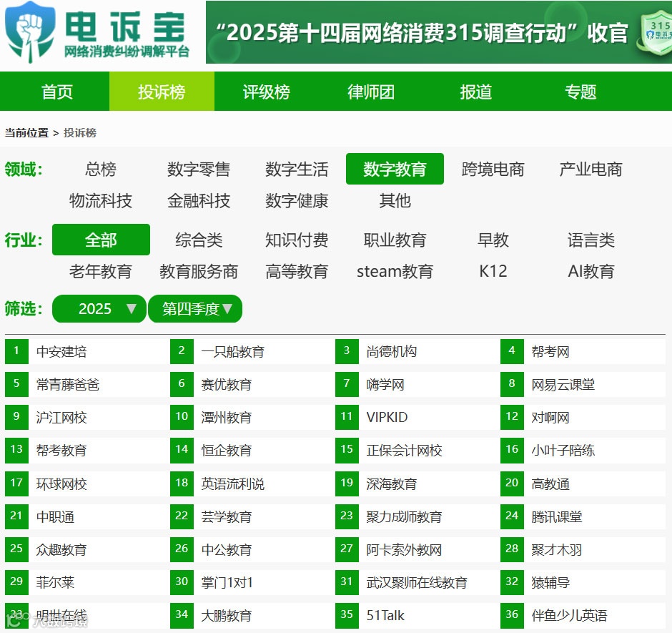Image resolution: width=672 pixels, height=633 pixels.
Task: Open the 评级榜 nav tab
Action: (x=267, y=92)
